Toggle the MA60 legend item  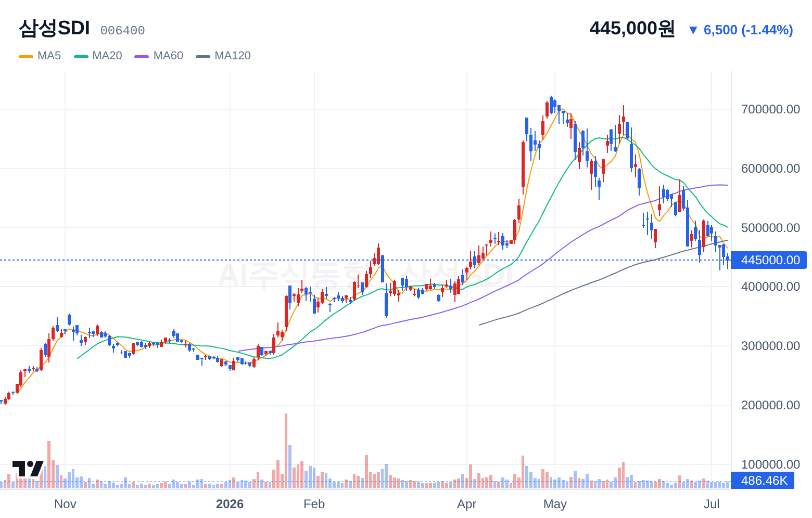click(159, 56)
